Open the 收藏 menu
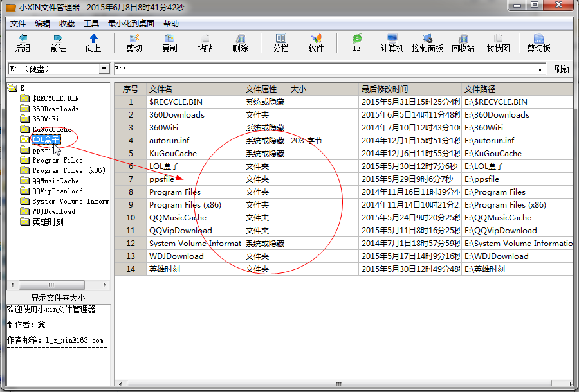 [67, 24]
